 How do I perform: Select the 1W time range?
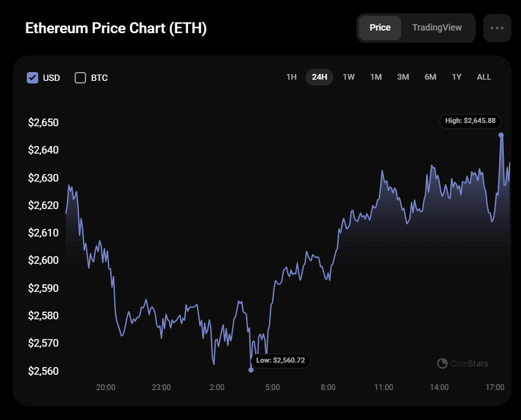click(349, 77)
